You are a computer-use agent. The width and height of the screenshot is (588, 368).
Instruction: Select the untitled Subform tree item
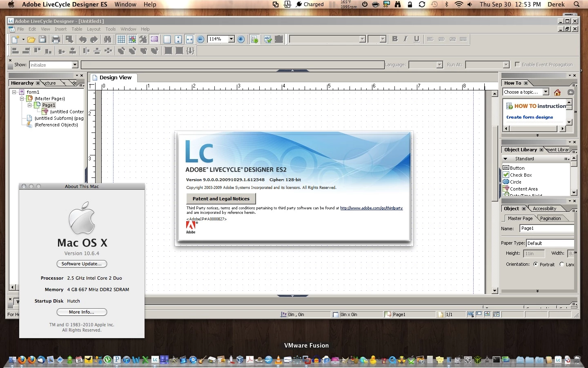pos(55,118)
